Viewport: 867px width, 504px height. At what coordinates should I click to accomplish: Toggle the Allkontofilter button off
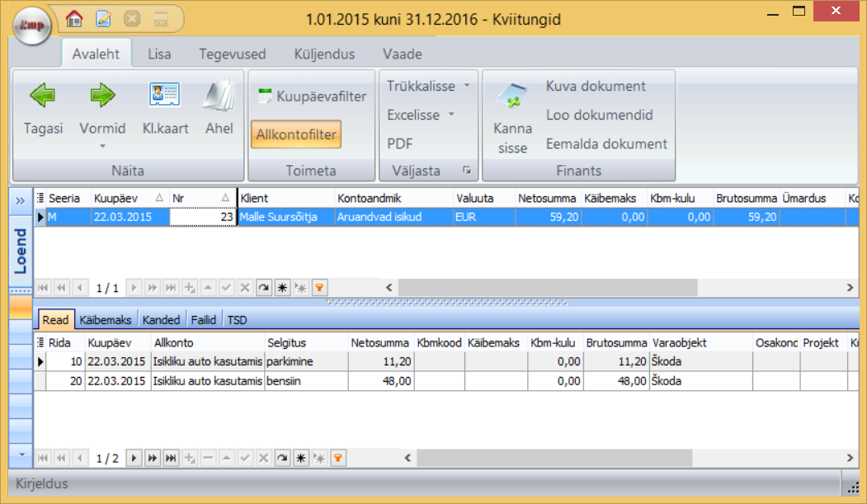point(296,134)
